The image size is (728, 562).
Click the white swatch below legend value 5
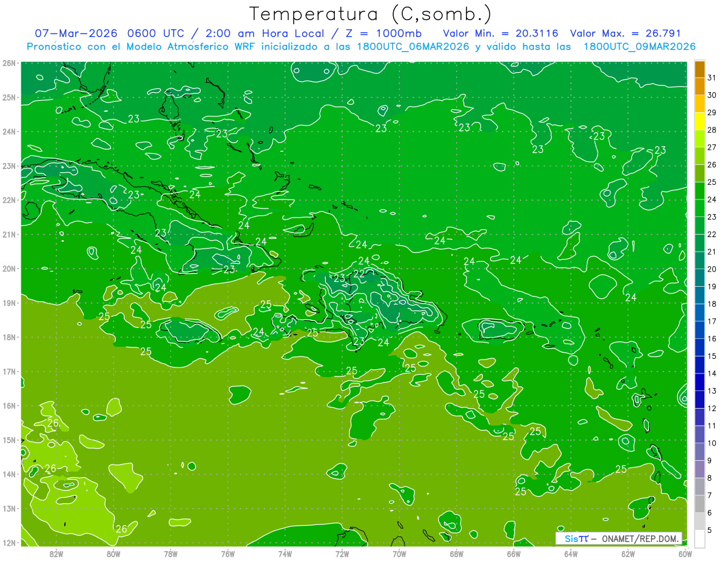[699, 538]
